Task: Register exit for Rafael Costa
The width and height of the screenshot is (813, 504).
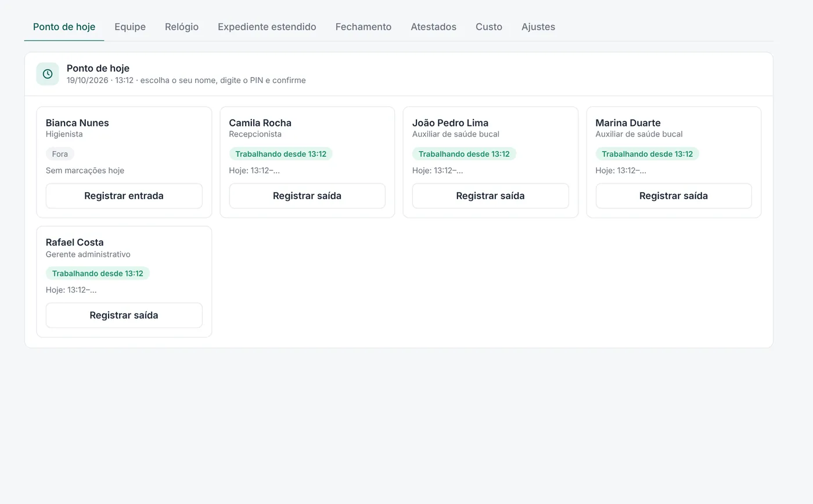Action: pyautogui.click(x=124, y=315)
